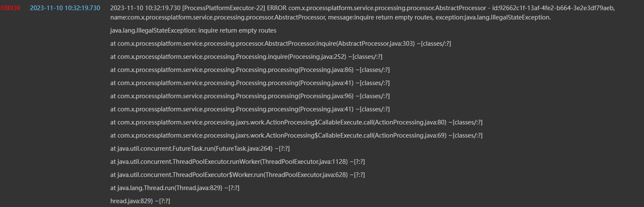Select the ActionProcessing.java:69 stack frame
Screen dimensions: 644x207
(x=296, y=135)
